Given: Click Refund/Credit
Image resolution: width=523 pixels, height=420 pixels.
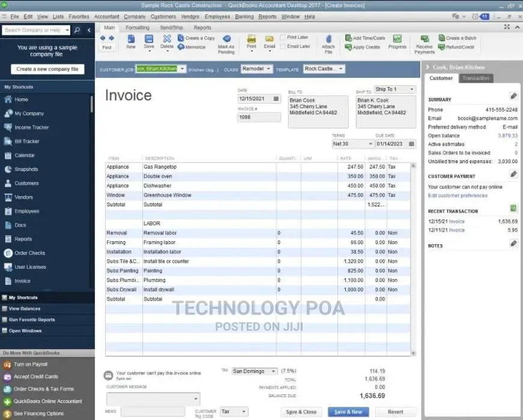Looking at the screenshot, I should (456, 47).
